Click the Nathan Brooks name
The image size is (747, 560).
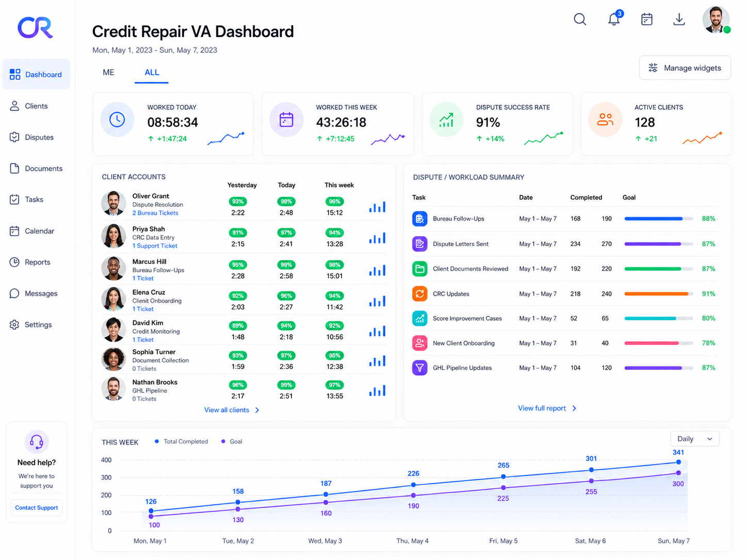pos(155,382)
